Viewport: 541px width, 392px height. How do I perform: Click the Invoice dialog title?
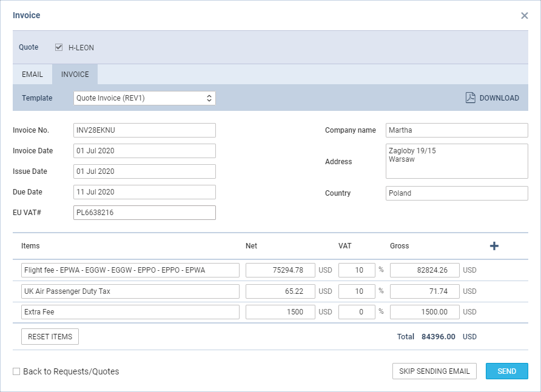click(x=27, y=15)
